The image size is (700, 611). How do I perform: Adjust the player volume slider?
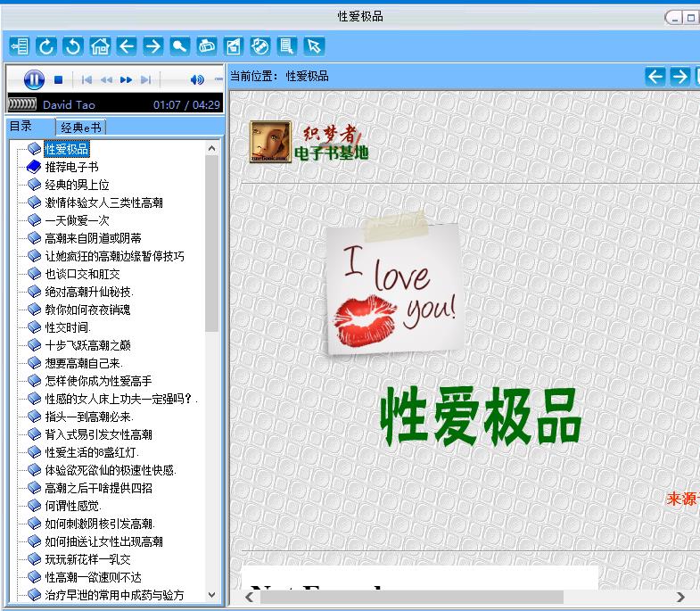218,79
